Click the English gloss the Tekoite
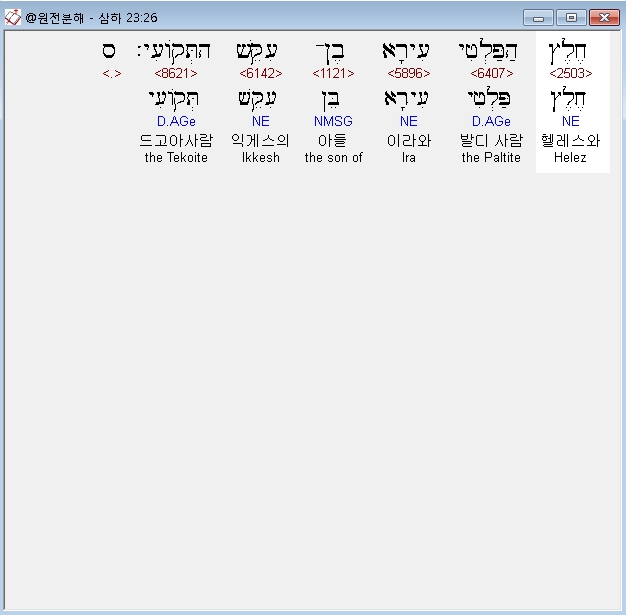Image resolution: width=626 pixels, height=615 pixels. coord(176,158)
